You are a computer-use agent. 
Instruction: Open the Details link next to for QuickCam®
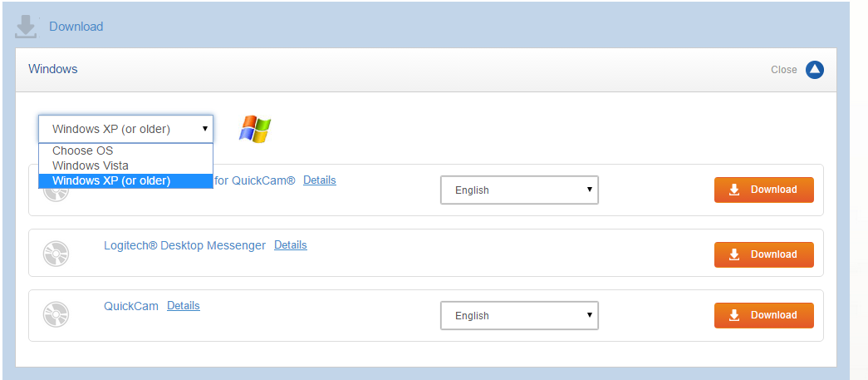(320, 180)
